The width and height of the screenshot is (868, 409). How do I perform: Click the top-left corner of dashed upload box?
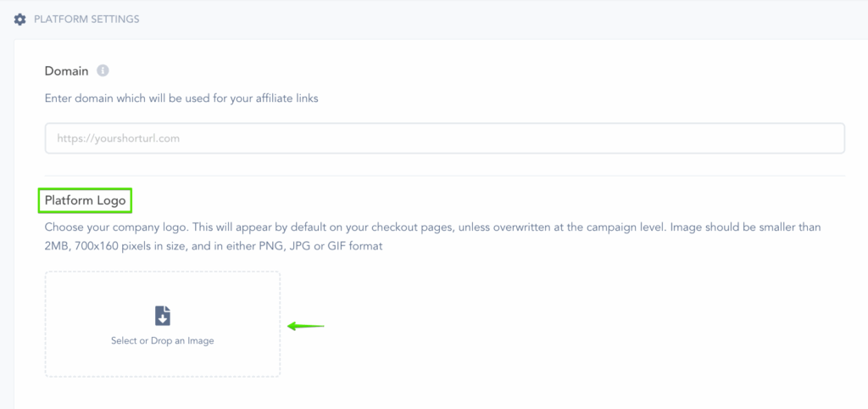pyautogui.click(x=51, y=277)
